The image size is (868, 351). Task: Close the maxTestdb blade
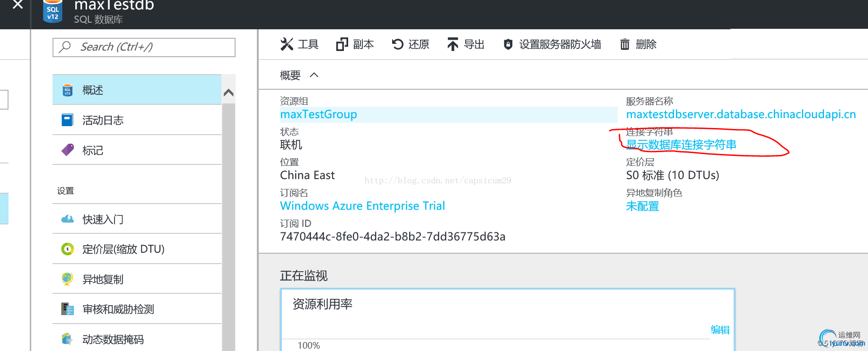click(x=18, y=5)
